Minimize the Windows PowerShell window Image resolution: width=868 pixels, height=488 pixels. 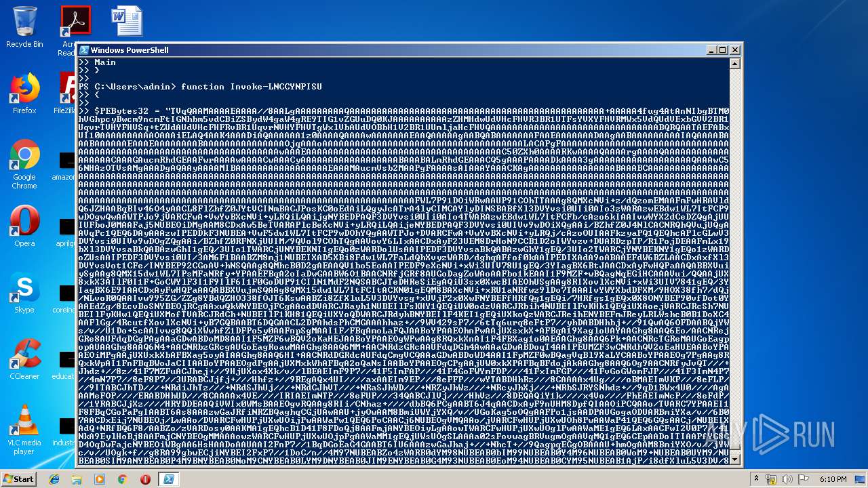pos(711,50)
